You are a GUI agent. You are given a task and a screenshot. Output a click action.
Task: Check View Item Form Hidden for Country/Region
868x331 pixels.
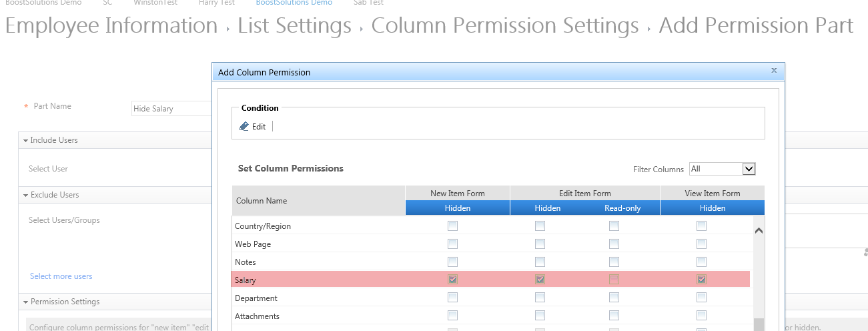click(x=701, y=226)
